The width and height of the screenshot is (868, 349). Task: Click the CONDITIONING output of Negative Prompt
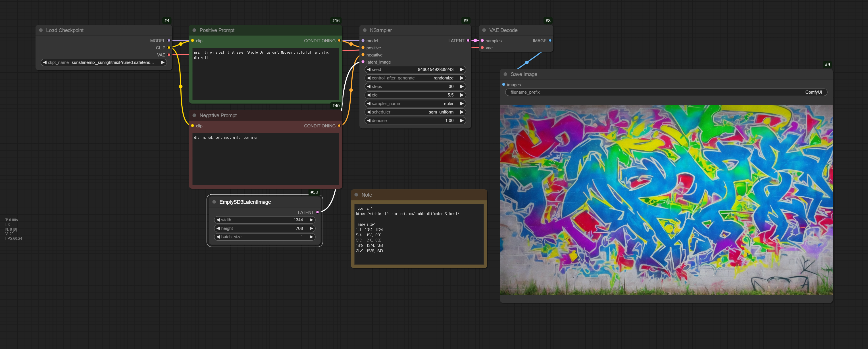coord(339,126)
